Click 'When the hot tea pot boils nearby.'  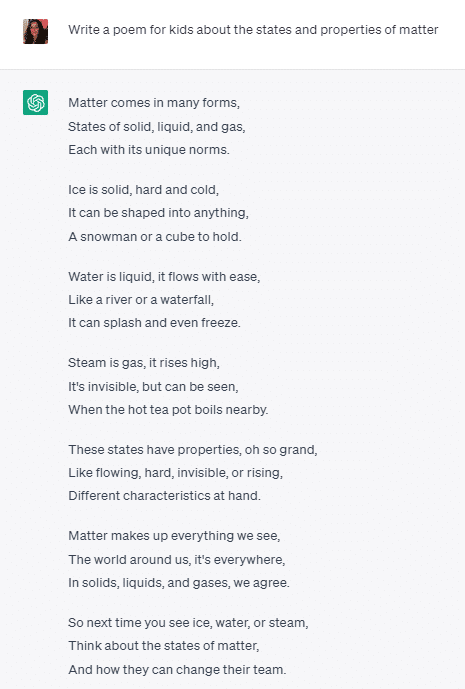coord(168,410)
